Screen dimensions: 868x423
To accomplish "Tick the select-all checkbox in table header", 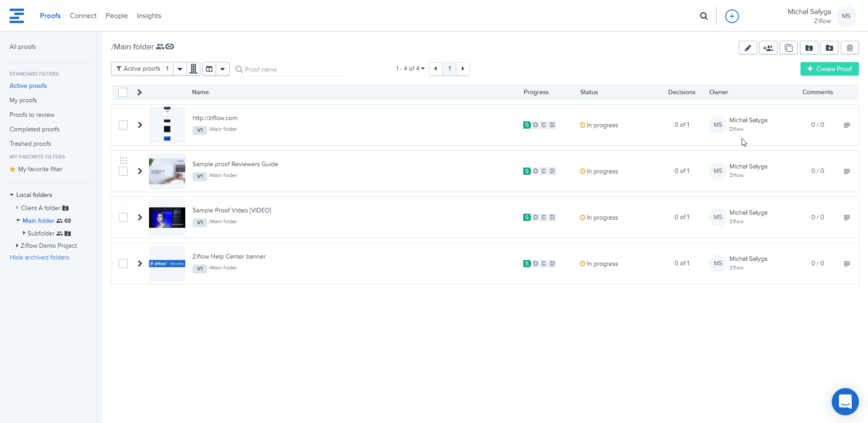I will coord(123,92).
